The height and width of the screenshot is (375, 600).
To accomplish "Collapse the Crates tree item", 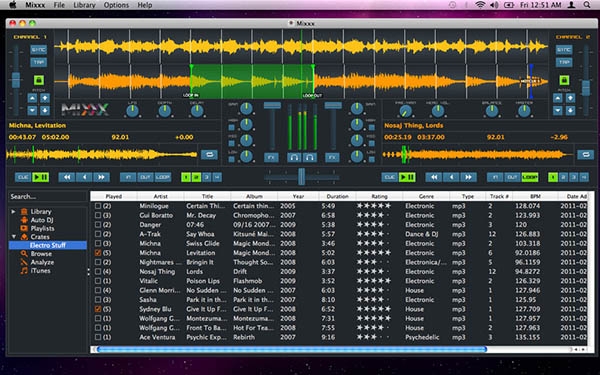I will pos(14,237).
